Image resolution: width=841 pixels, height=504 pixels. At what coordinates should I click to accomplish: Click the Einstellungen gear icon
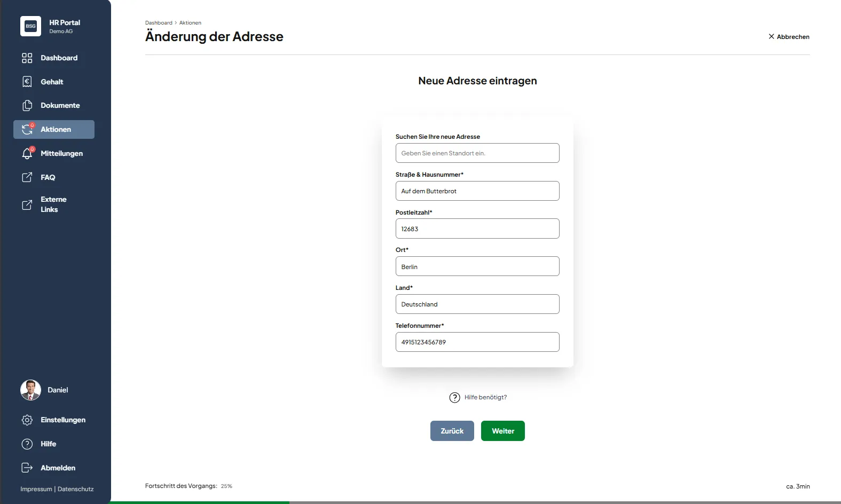tap(27, 420)
